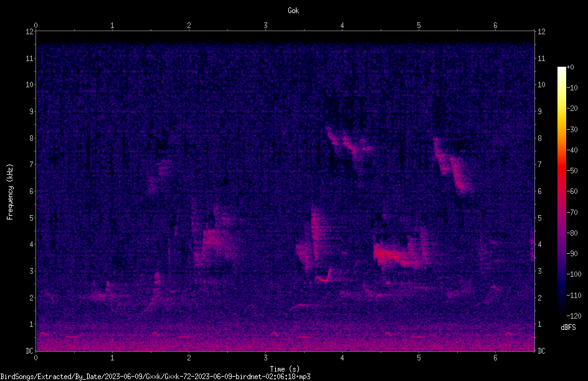Click the "-50" color scale label
This screenshot has height=381, width=588.
coord(572,171)
